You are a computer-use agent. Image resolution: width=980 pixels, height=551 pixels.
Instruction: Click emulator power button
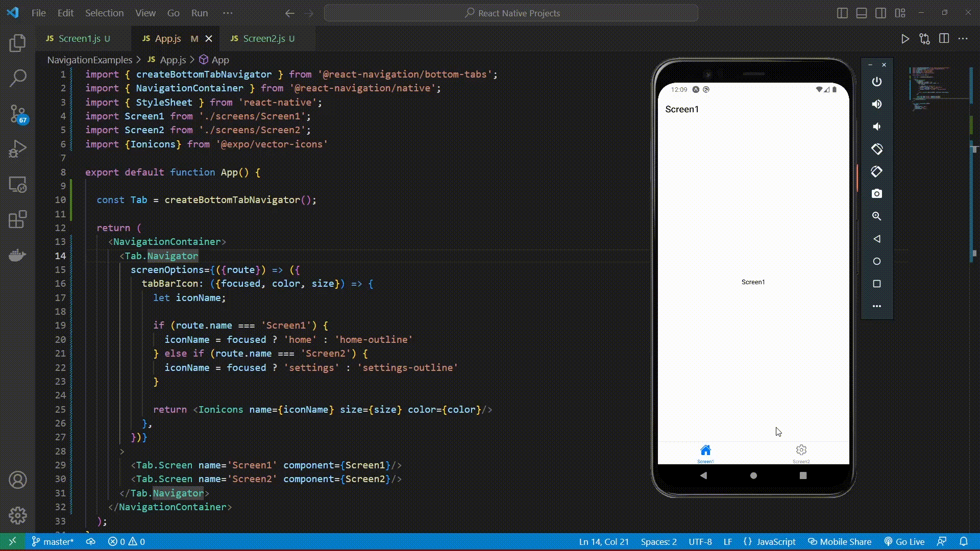click(x=876, y=82)
